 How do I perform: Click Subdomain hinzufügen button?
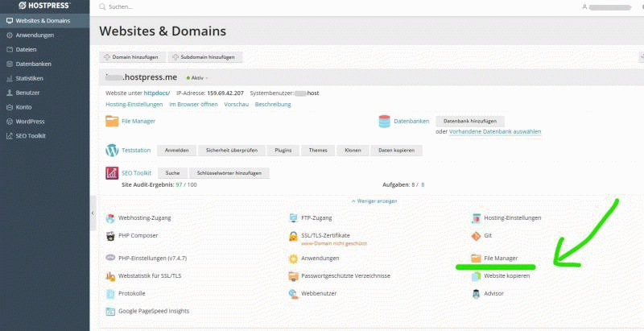click(205, 57)
